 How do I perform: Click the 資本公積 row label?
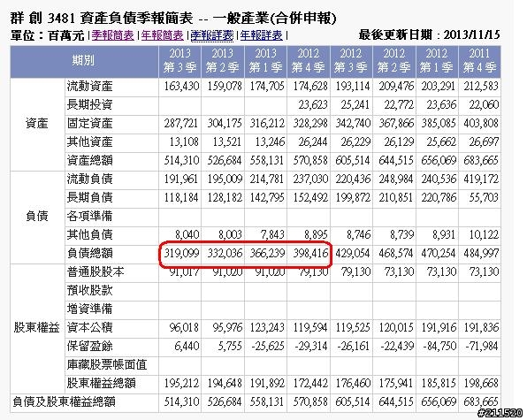coord(89,327)
